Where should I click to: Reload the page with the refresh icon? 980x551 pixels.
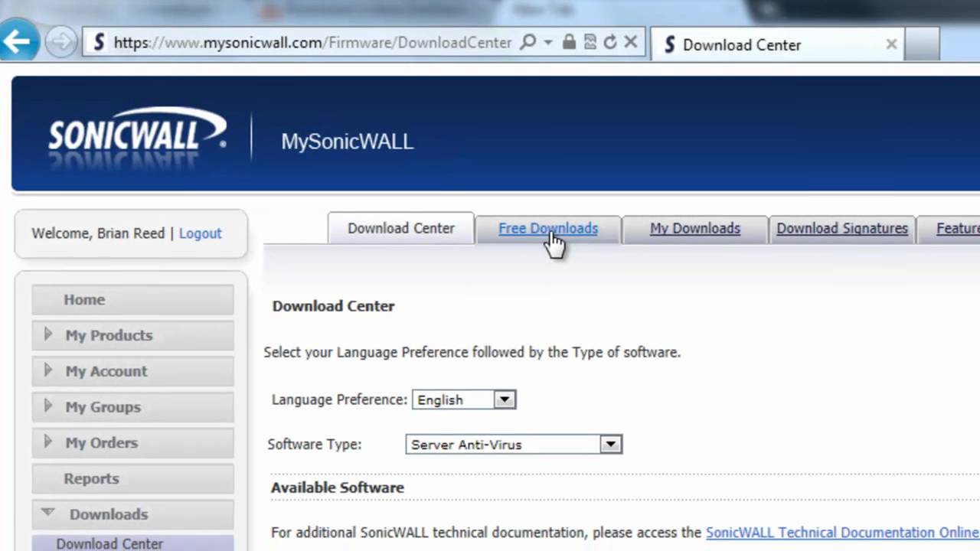click(x=610, y=42)
